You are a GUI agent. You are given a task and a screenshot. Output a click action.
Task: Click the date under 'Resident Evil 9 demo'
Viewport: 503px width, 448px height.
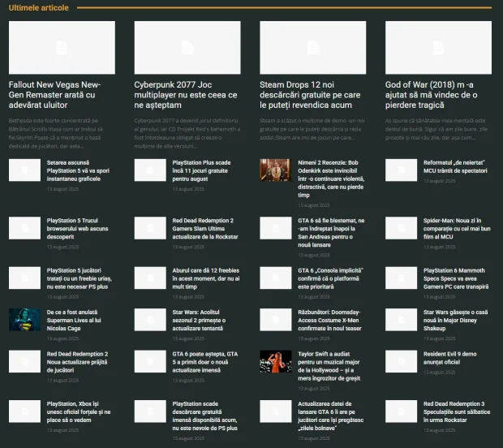pyautogui.click(x=439, y=373)
